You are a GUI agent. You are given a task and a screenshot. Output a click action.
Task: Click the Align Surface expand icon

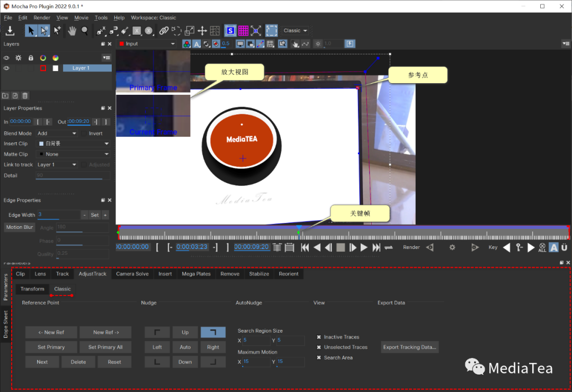[256, 31]
